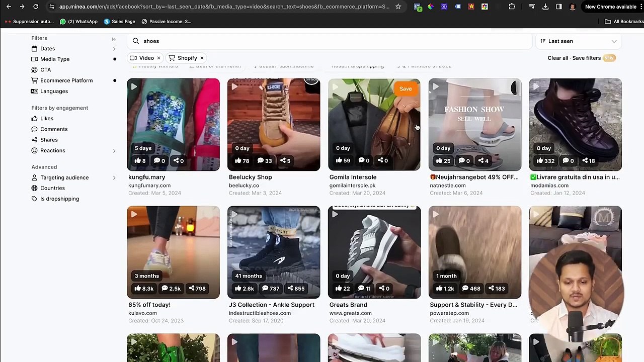Open All Bookmarks folder

[x=624, y=22]
